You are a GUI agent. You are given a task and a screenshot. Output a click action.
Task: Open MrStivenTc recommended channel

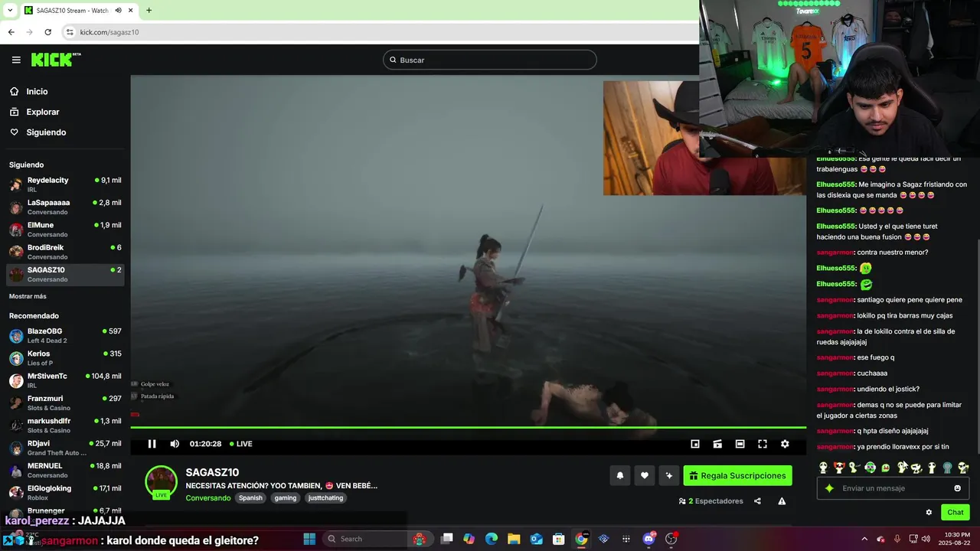click(65, 380)
